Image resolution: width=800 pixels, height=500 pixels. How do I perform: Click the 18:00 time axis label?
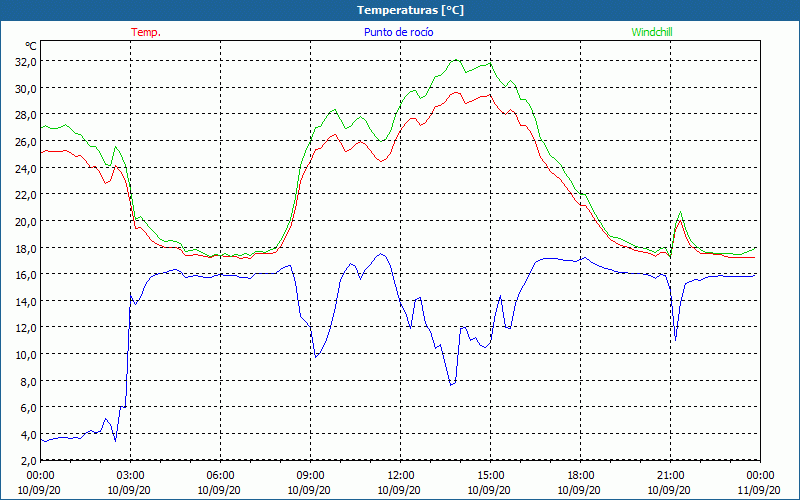pos(581,476)
